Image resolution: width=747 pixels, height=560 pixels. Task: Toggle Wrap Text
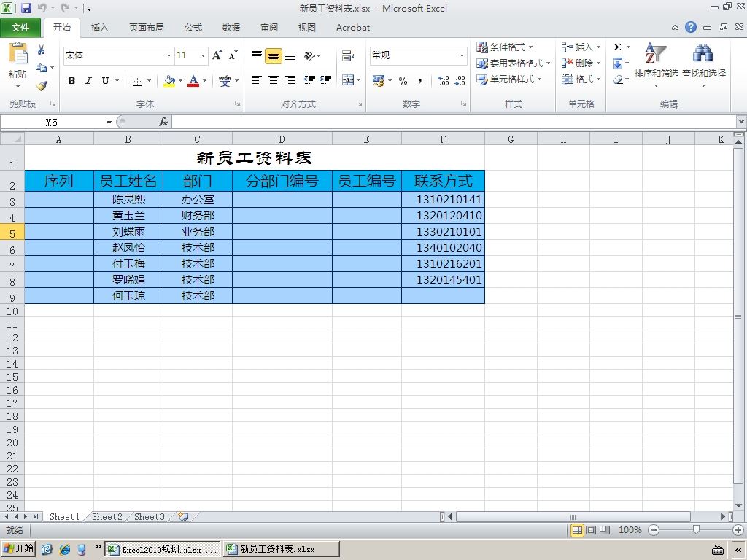click(348, 55)
